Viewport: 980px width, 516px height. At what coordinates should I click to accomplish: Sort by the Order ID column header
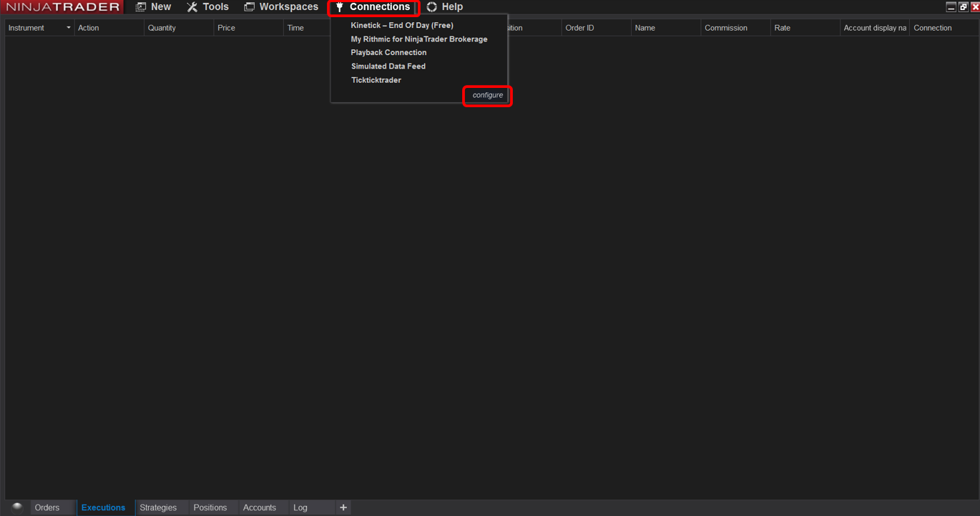point(597,28)
